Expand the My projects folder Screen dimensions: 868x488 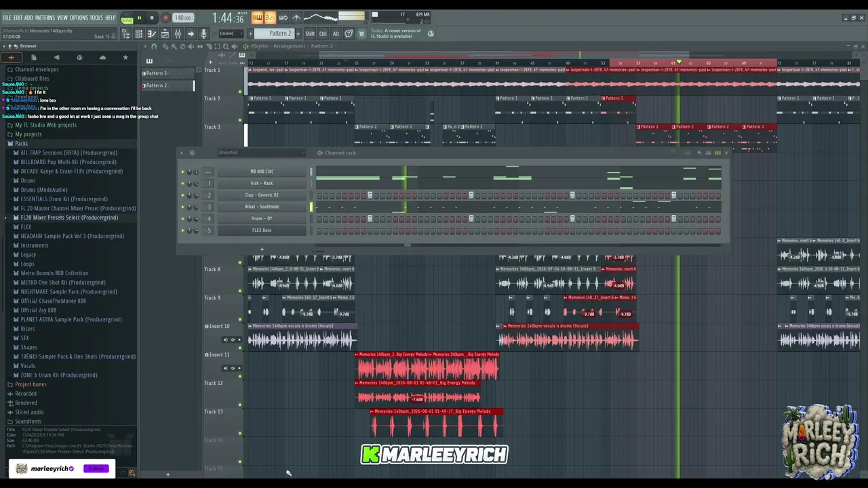28,134
